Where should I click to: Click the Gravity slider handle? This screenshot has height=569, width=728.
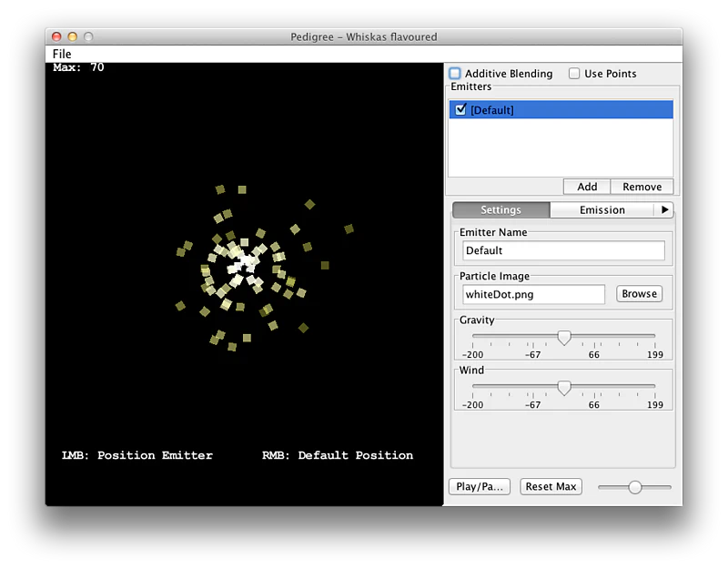click(563, 338)
